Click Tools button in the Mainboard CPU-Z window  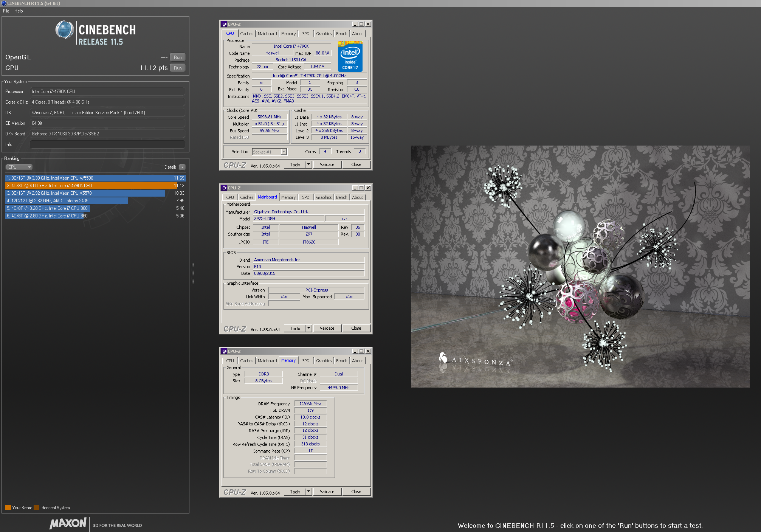tap(295, 328)
